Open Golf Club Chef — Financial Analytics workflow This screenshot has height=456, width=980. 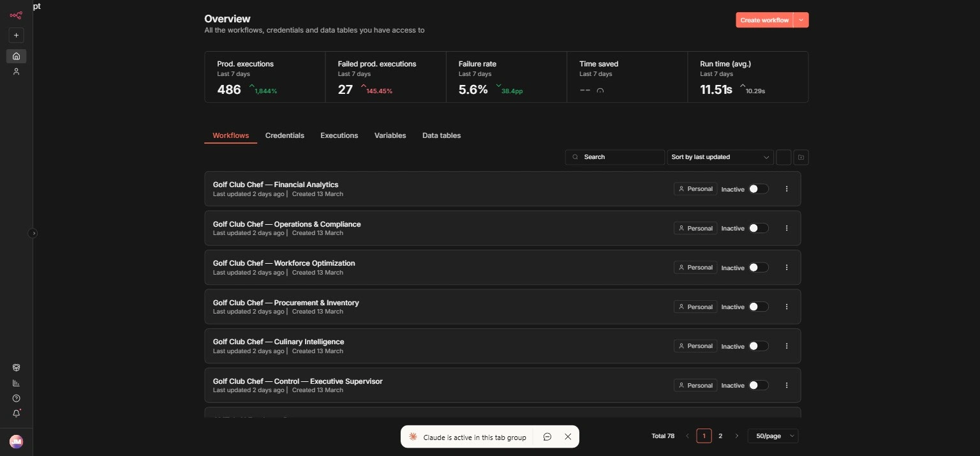(276, 185)
